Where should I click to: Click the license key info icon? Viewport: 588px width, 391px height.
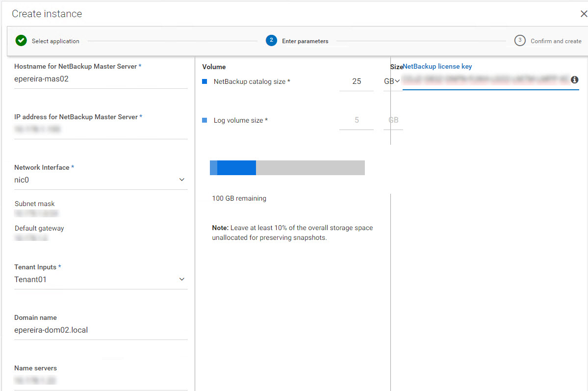coord(574,79)
